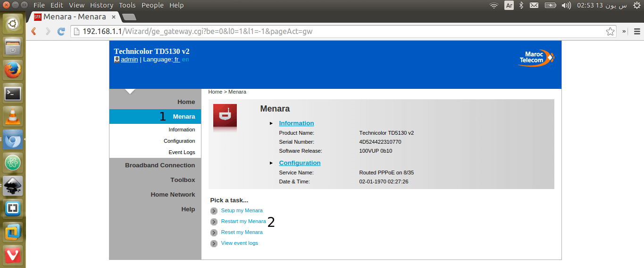The width and height of the screenshot is (644, 268).
Task: Open Help menu in menu bar
Action: click(x=176, y=5)
